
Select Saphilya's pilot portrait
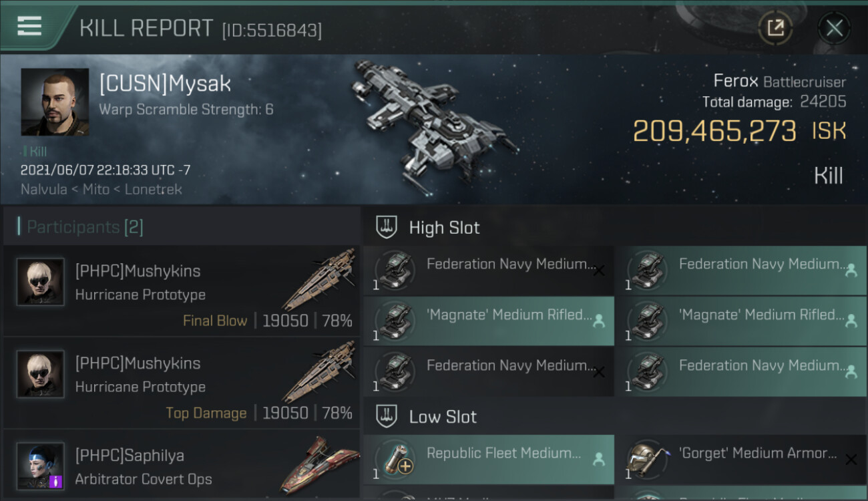(x=41, y=466)
